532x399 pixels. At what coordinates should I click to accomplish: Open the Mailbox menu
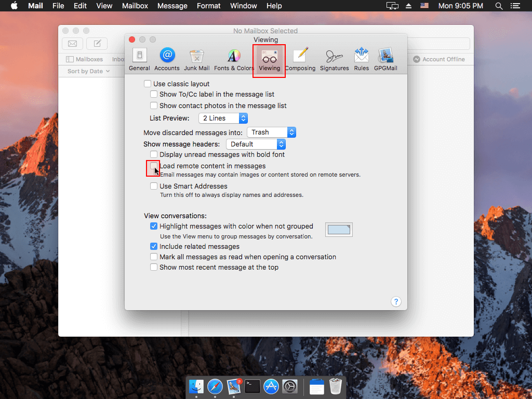(135, 6)
